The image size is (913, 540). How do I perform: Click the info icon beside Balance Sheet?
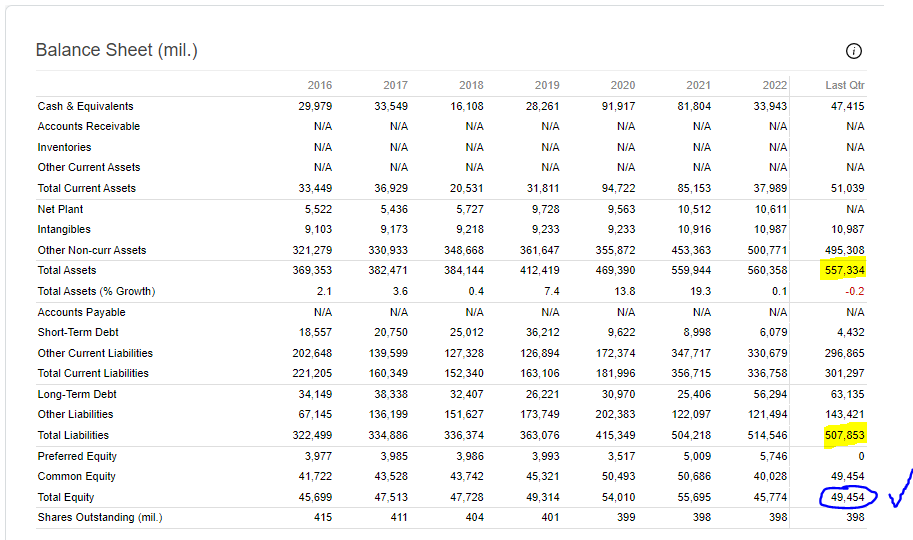click(x=854, y=51)
